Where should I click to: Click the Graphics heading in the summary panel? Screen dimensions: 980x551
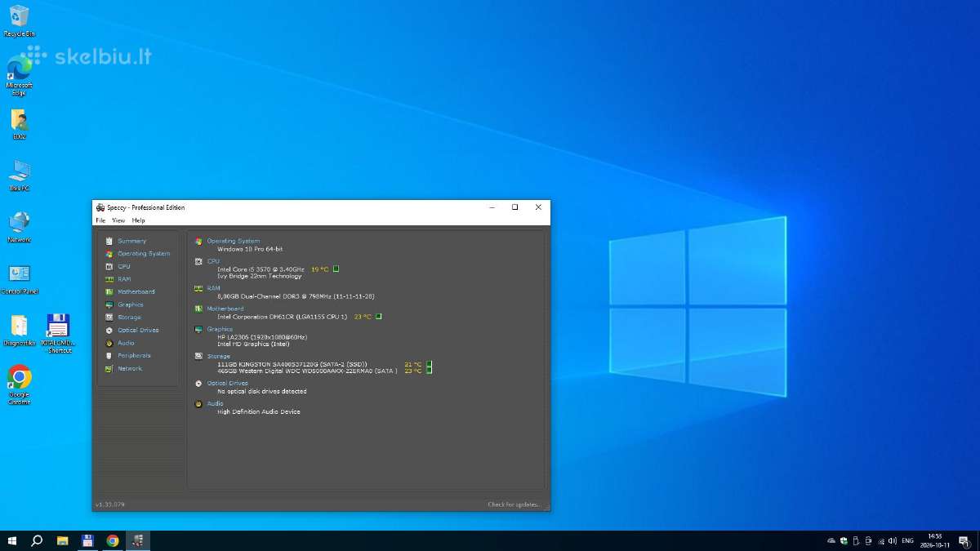click(x=220, y=329)
